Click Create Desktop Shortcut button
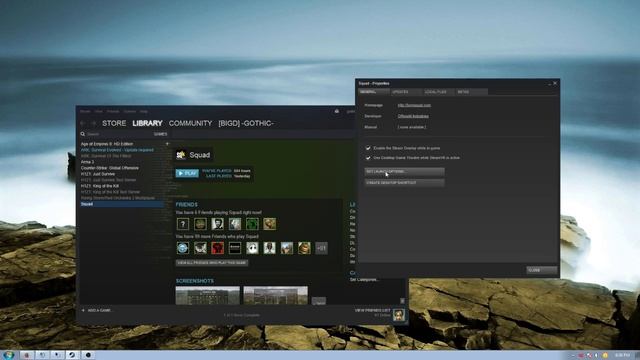The image size is (640, 360). 404,183
